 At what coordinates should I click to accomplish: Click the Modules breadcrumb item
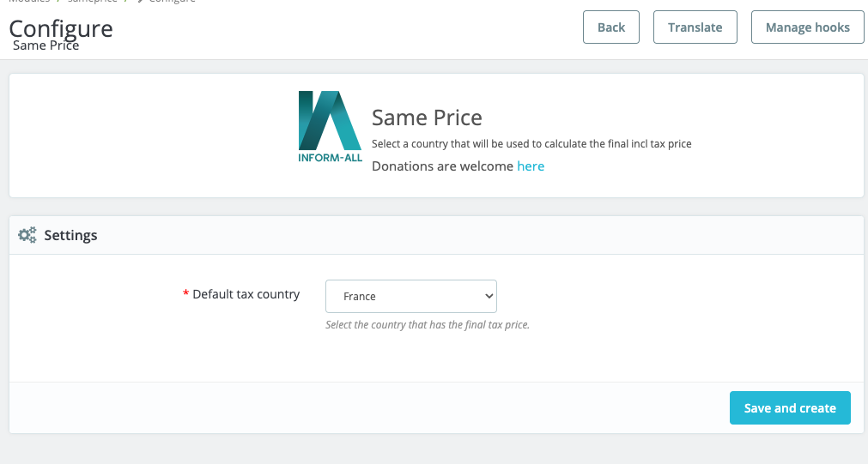[x=29, y=1]
